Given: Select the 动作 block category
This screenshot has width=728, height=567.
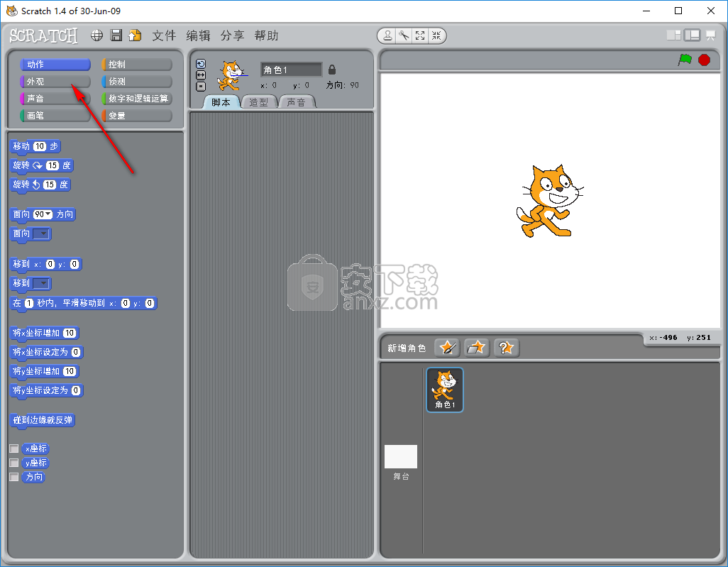Looking at the screenshot, I should click(55, 64).
